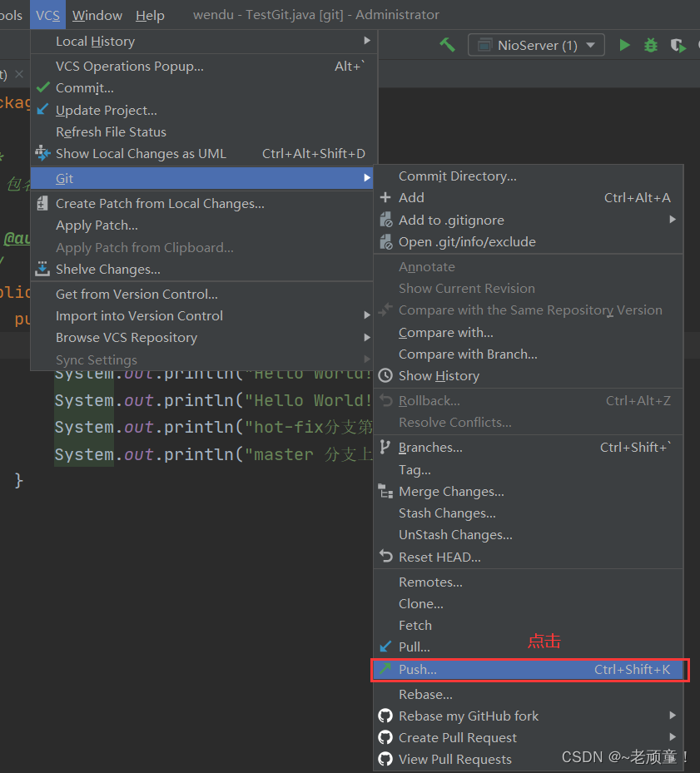The height and width of the screenshot is (773, 700).
Task: Click the Shelve Changes icon
Action: [x=43, y=269]
